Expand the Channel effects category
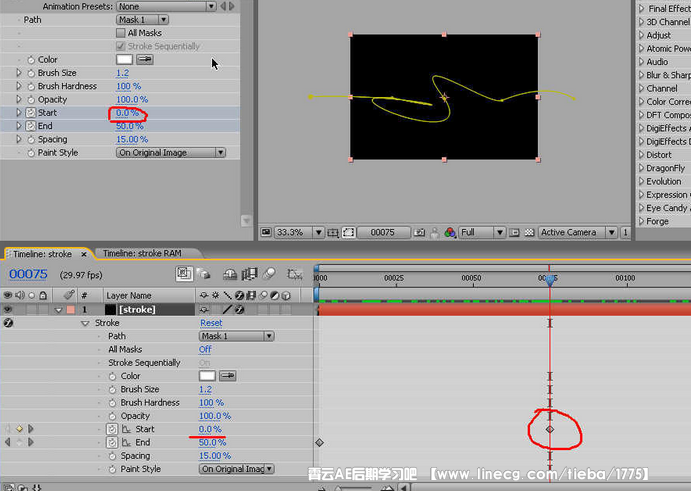Image resolution: width=691 pixels, height=491 pixels. coord(642,88)
